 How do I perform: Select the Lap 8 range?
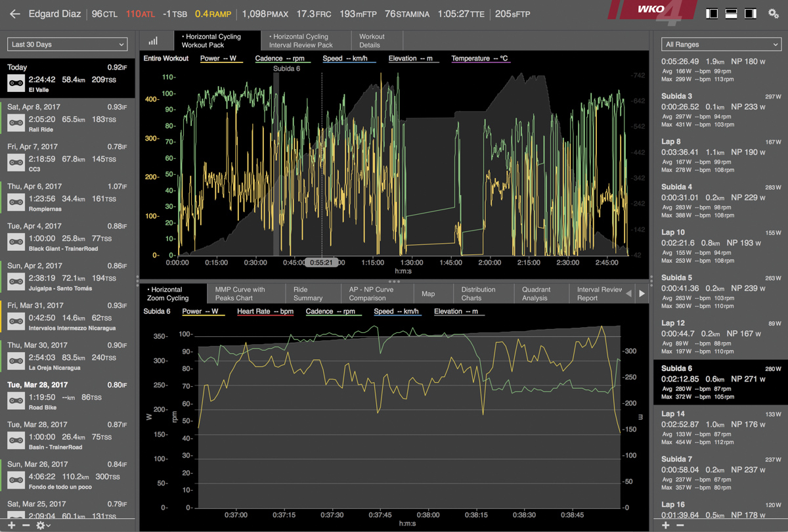click(x=721, y=156)
